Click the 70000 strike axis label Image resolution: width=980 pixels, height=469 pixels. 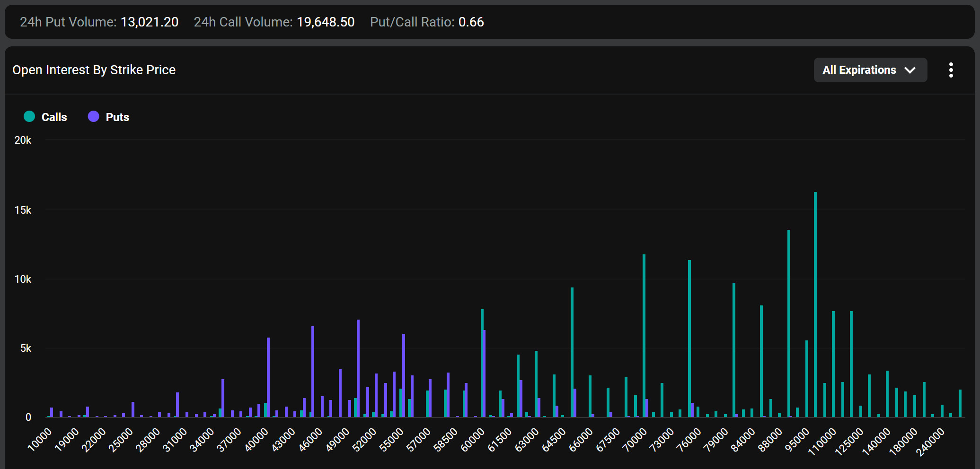(x=635, y=439)
